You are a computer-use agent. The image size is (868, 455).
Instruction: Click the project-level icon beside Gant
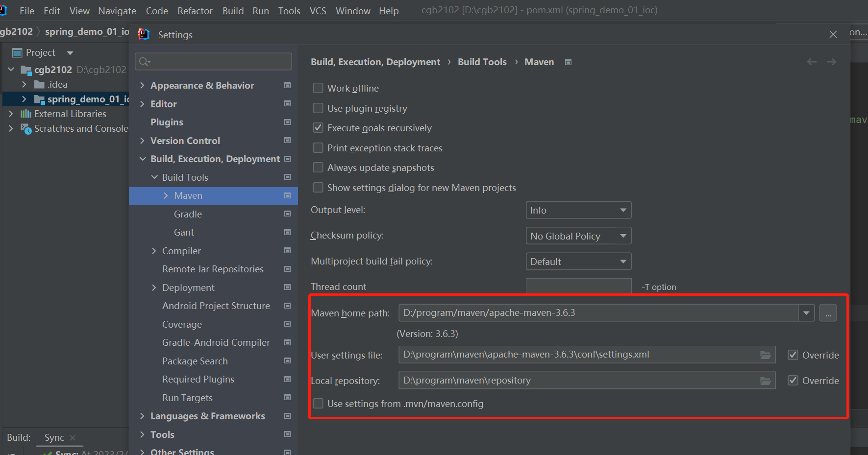tap(287, 232)
